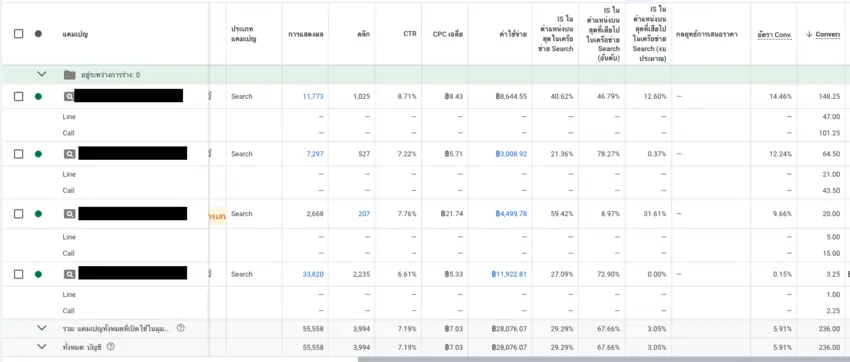The image size is (850, 362).
Task: Expand the ทั้งหมด: บัญชี account totals chevron
Action: point(42,346)
